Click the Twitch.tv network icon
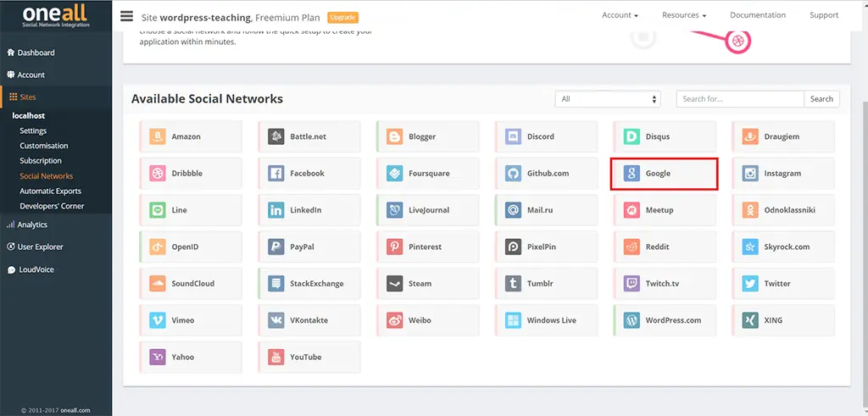868x416 pixels. coord(632,283)
